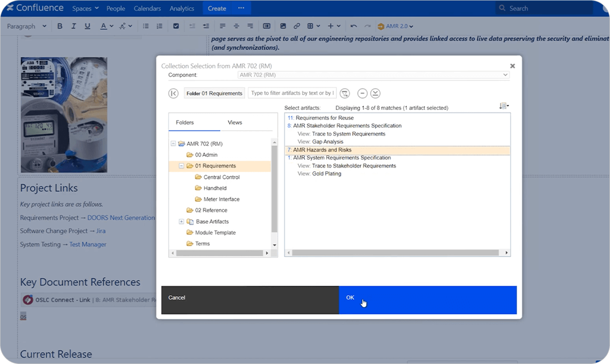The image size is (610, 364).
Task: Select the AMR Hazards and Risks artifact
Action: coord(327,150)
